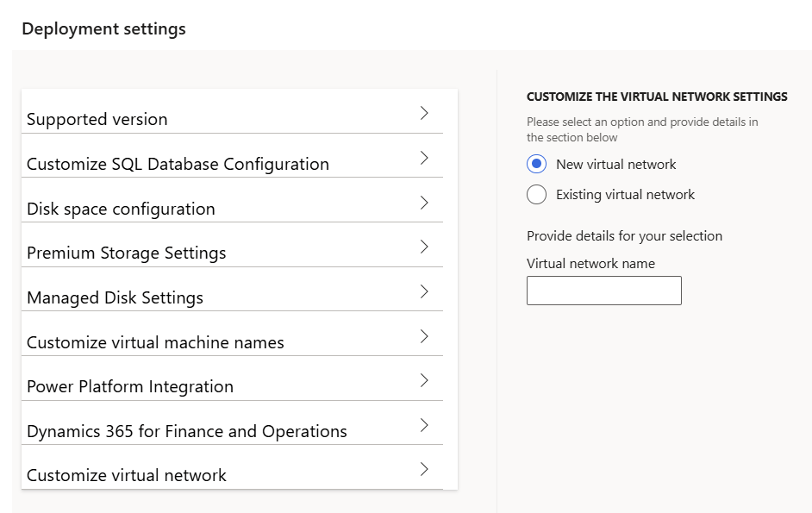
Task: Click the chevron for Disk space configuration
Action: 424,203
